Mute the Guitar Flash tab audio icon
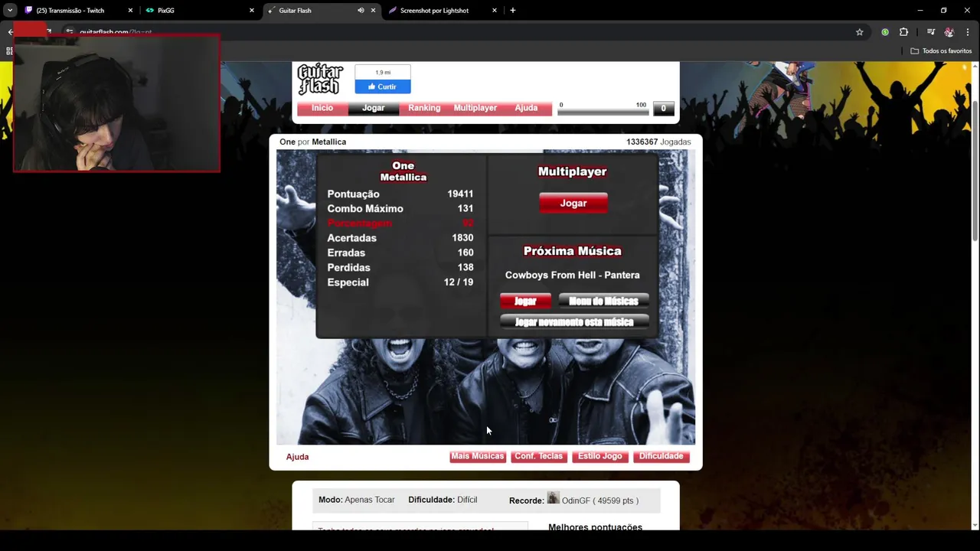The height and width of the screenshot is (551, 980). [361, 11]
